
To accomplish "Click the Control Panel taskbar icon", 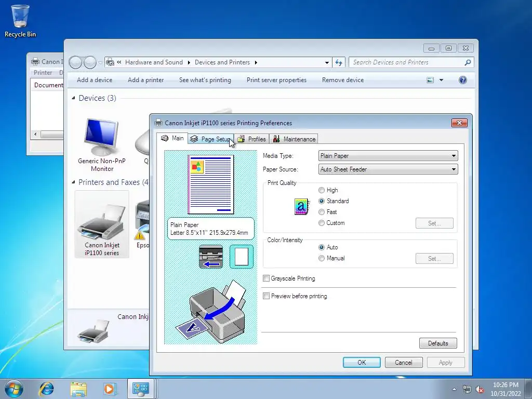I will (x=141, y=389).
